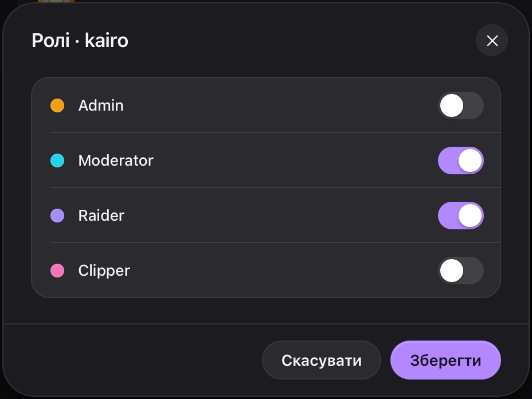Click the divider between Admin and Moderator rows
Viewport: 532px width, 399px height.
point(275,132)
